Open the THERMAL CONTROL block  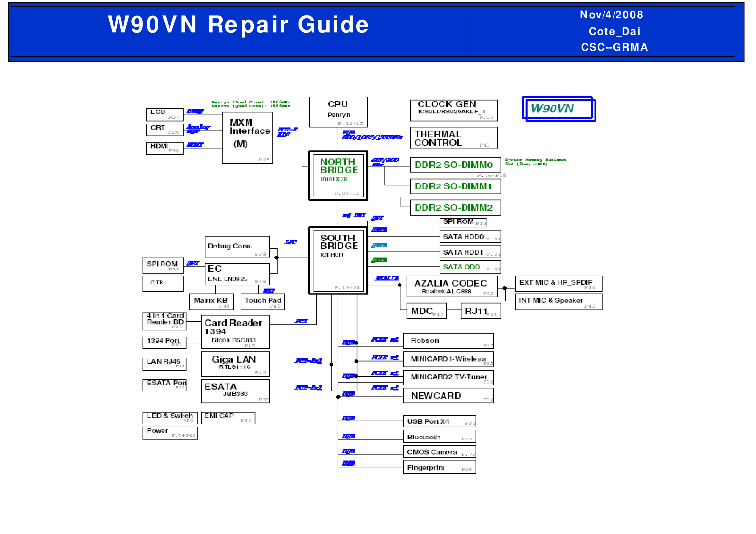point(453,138)
